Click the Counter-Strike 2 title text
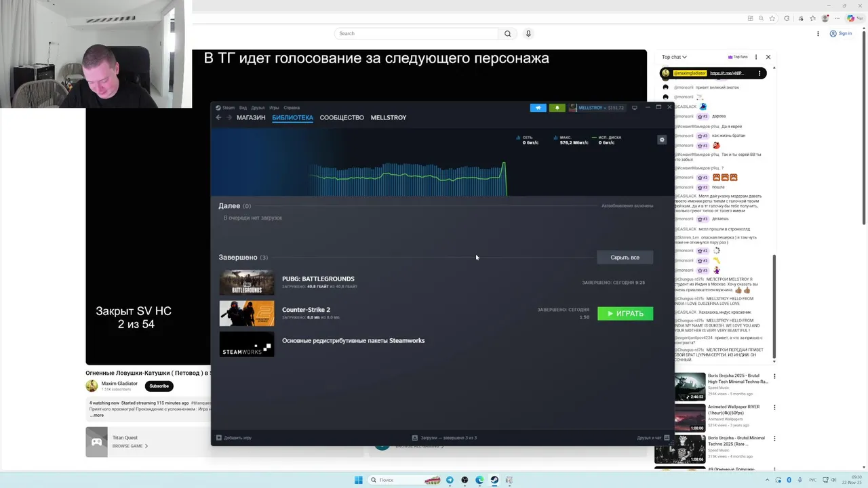The height and width of the screenshot is (488, 868). point(306,310)
